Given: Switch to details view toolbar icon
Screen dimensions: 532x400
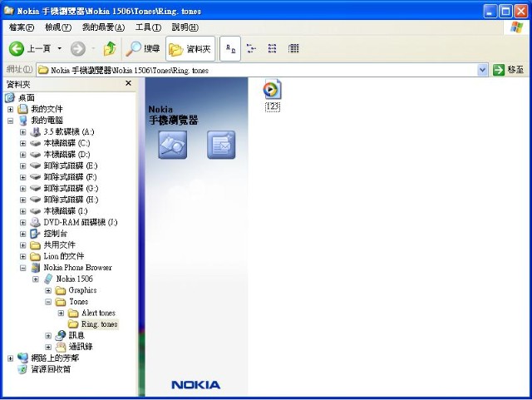Looking at the screenshot, I should click(293, 49).
